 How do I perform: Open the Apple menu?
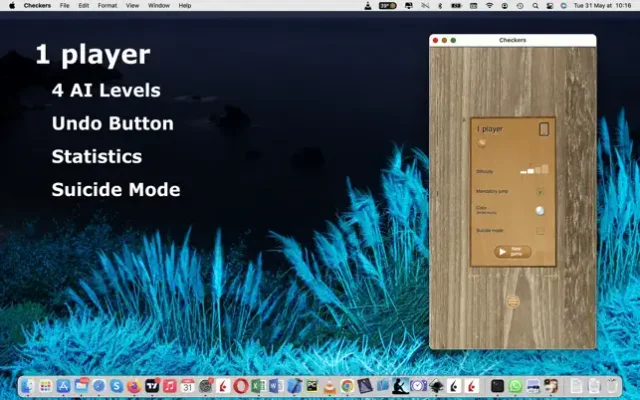tap(13, 6)
